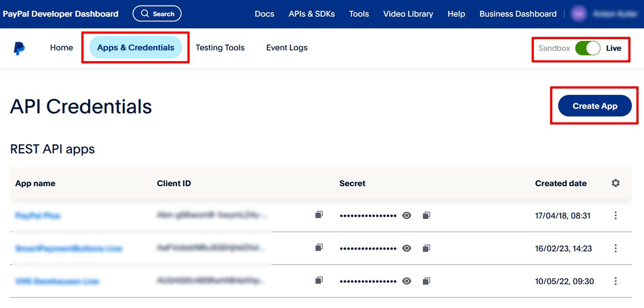Switch to Home tab
Viewport: 644px width, 308px height.
pyautogui.click(x=62, y=48)
